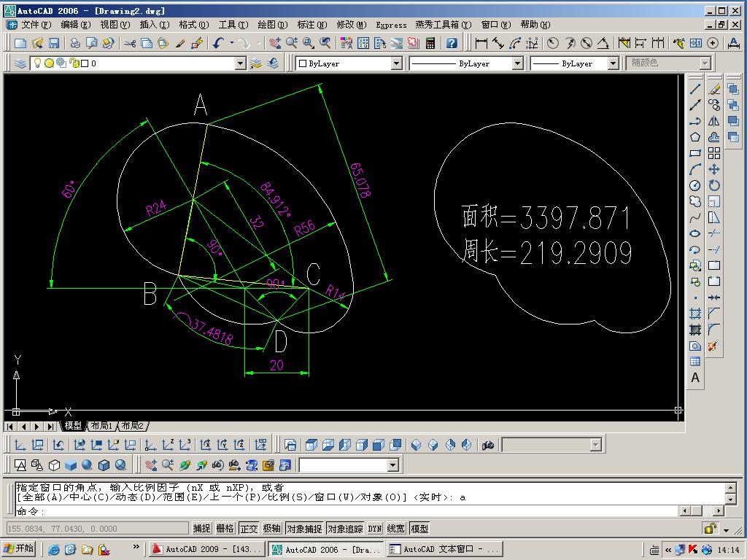Click the Save icon in toolbar
Image resolution: width=747 pixels, height=560 pixels.
54,43
